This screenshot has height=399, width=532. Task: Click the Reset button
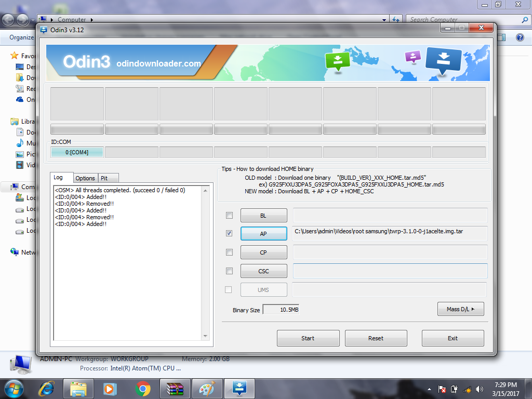click(376, 338)
